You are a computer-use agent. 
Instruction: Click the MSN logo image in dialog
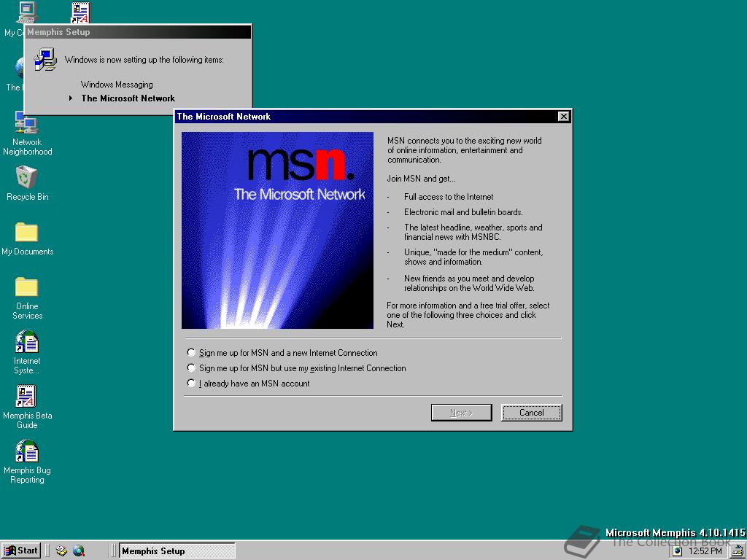pyautogui.click(x=277, y=230)
